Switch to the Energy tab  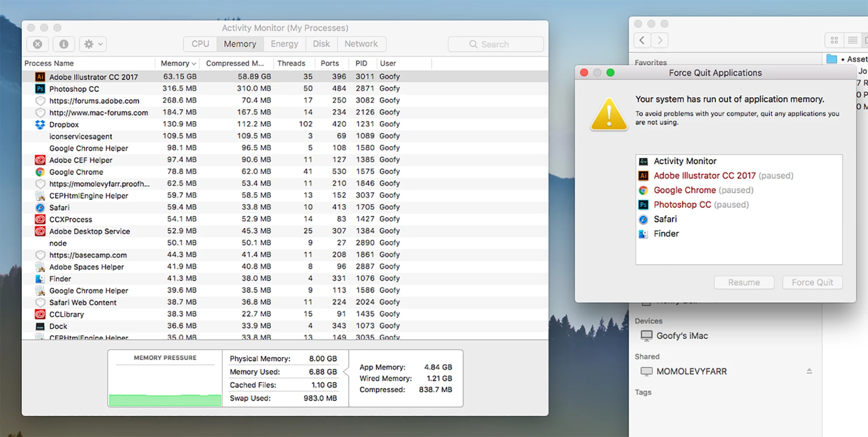tap(284, 44)
